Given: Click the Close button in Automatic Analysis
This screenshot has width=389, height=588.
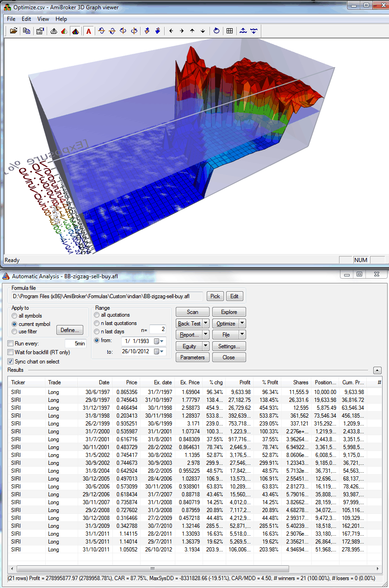Looking at the screenshot, I should [x=229, y=357].
